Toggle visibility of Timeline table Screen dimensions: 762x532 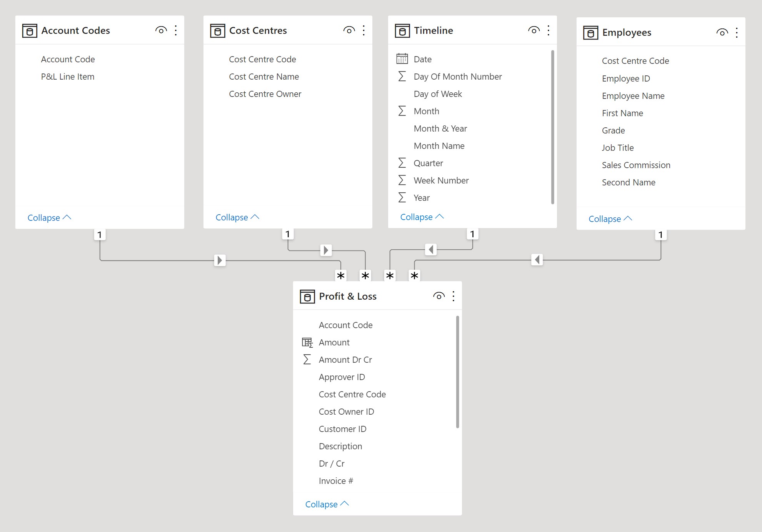[x=534, y=30]
